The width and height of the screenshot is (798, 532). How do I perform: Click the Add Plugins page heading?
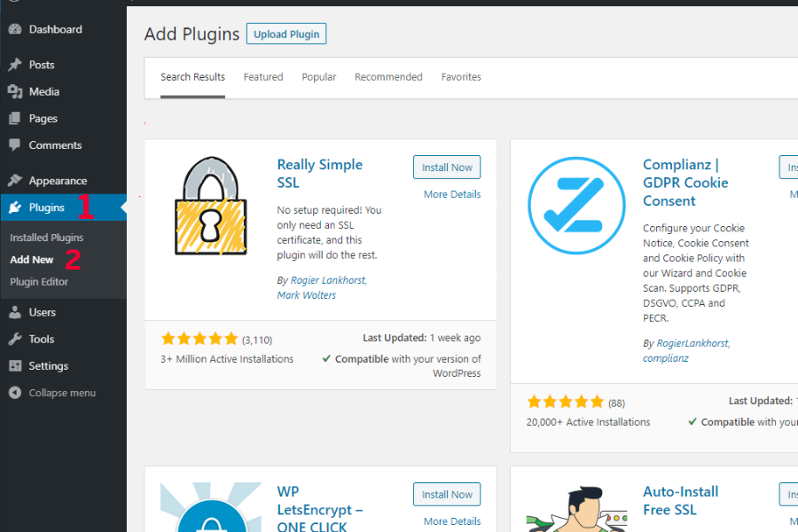(192, 34)
